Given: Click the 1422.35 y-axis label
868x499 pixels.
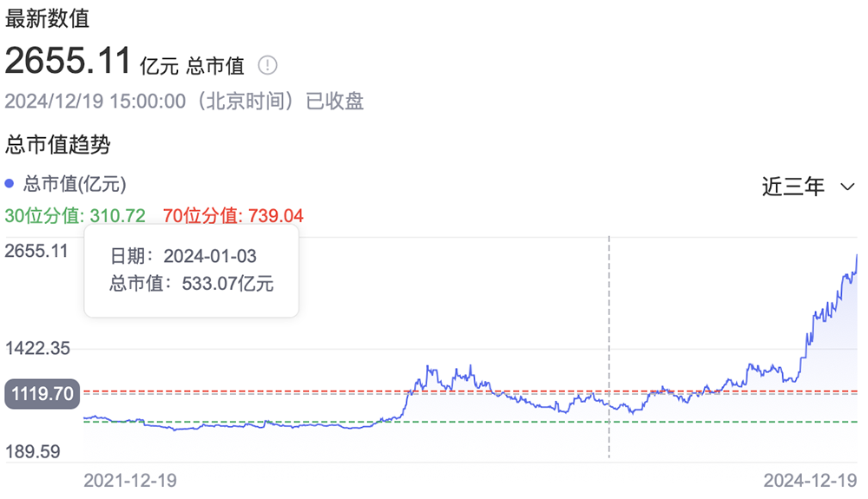Looking at the screenshot, I should [36, 349].
